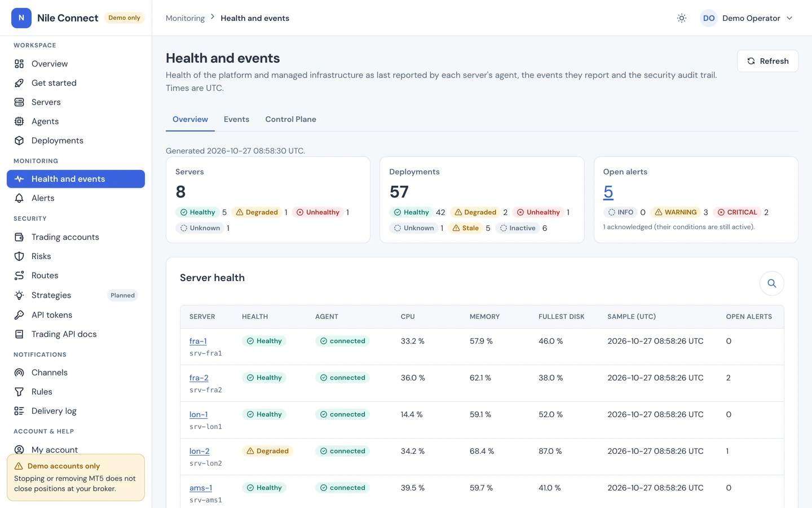The width and height of the screenshot is (812, 508).
Task: Open the ams-1 server link
Action: pyautogui.click(x=201, y=488)
